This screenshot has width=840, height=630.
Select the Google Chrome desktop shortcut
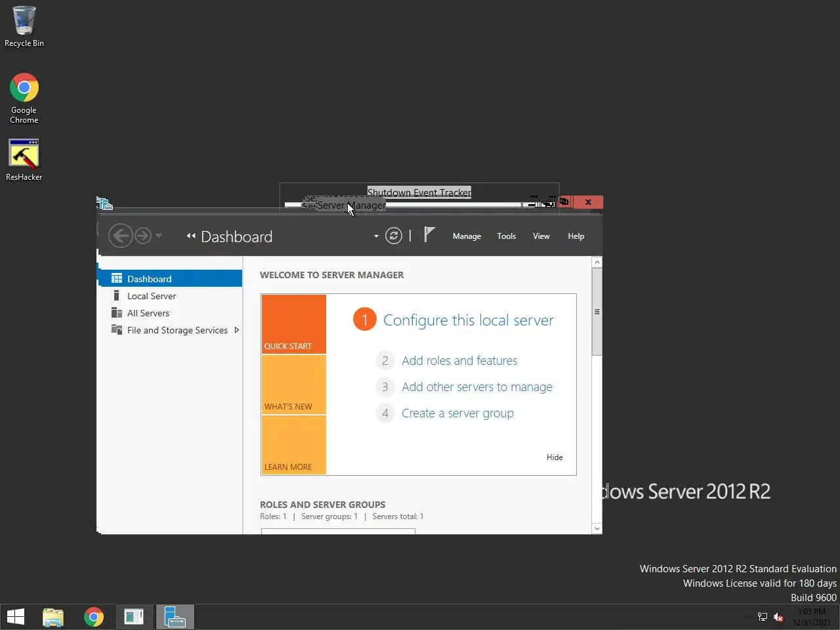tap(24, 98)
